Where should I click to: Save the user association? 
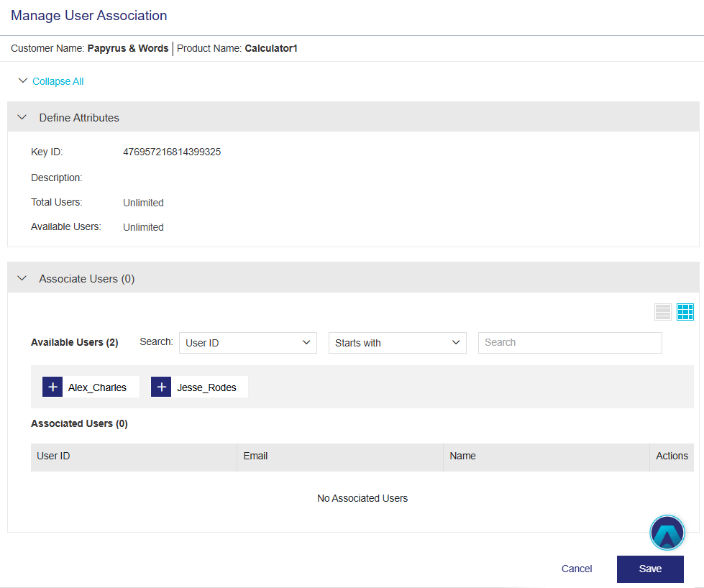[x=650, y=569]
